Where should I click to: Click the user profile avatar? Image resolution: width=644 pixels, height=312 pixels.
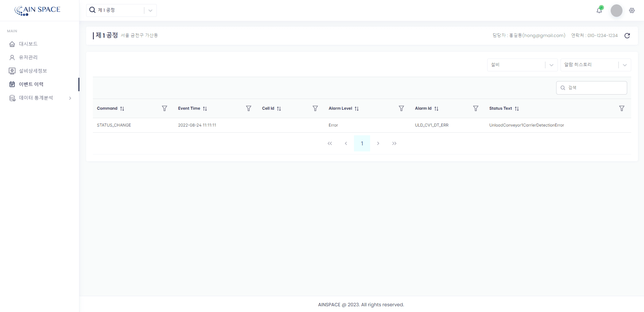coord(616,10)
